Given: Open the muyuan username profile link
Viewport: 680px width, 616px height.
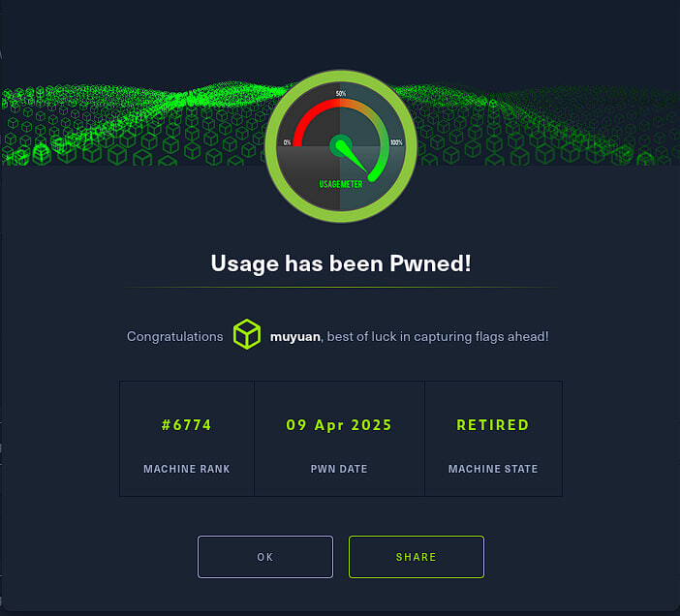Looking at the screenshot, I should click(x=294, y=336).
